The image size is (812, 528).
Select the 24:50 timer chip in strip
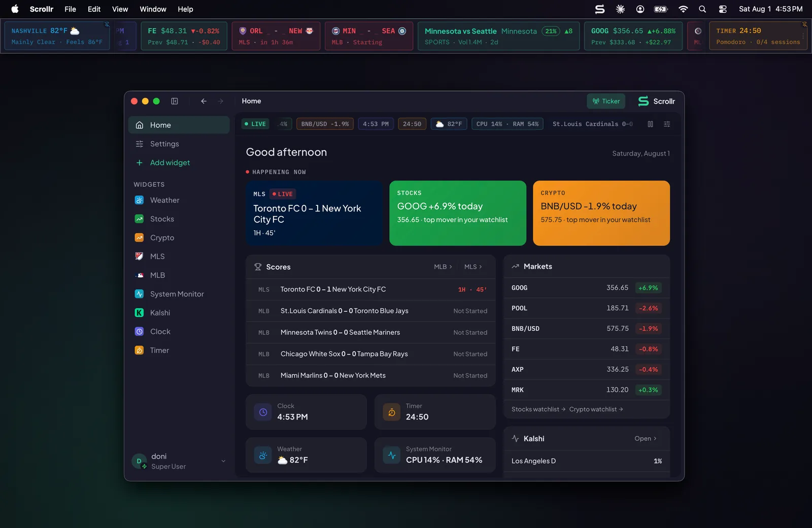(412, 124)
